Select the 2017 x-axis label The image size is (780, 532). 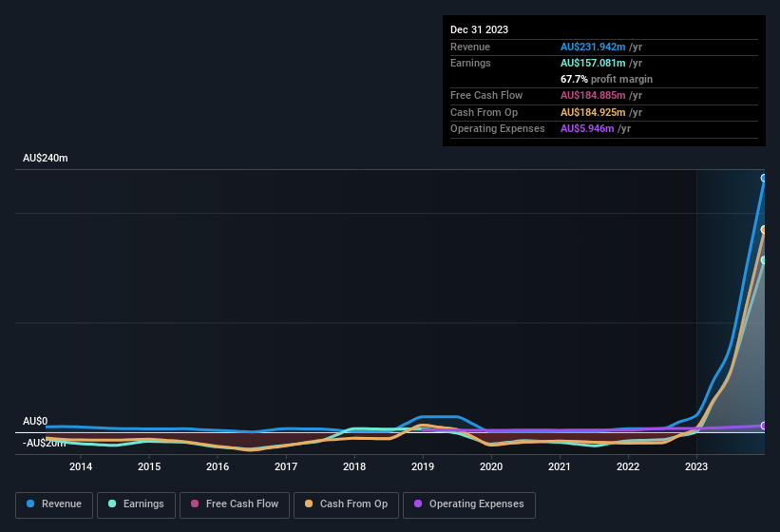(286, 466)
